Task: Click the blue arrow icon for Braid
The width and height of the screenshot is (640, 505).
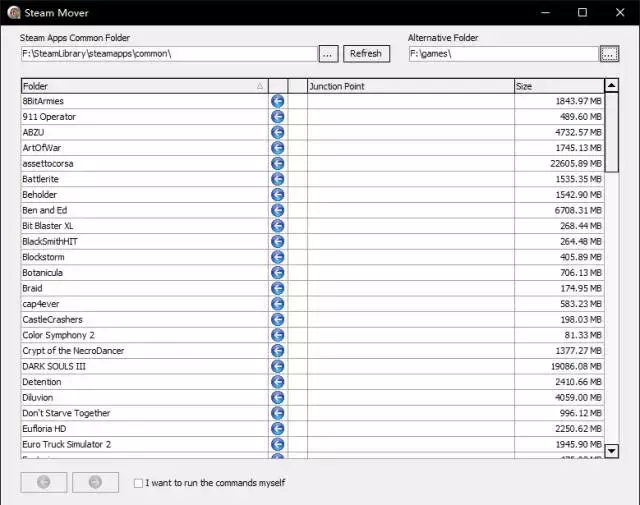Action: (278, 288)
